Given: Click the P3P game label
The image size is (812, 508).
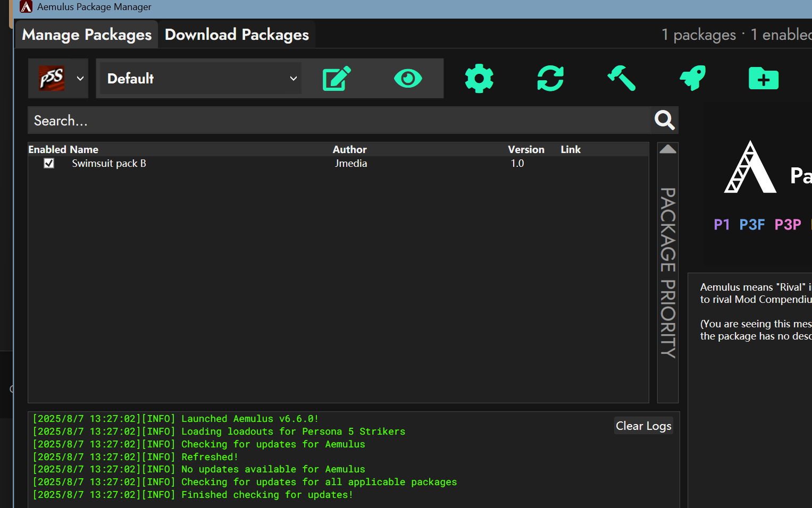Looking at the screenshot, I should point(788,224).
